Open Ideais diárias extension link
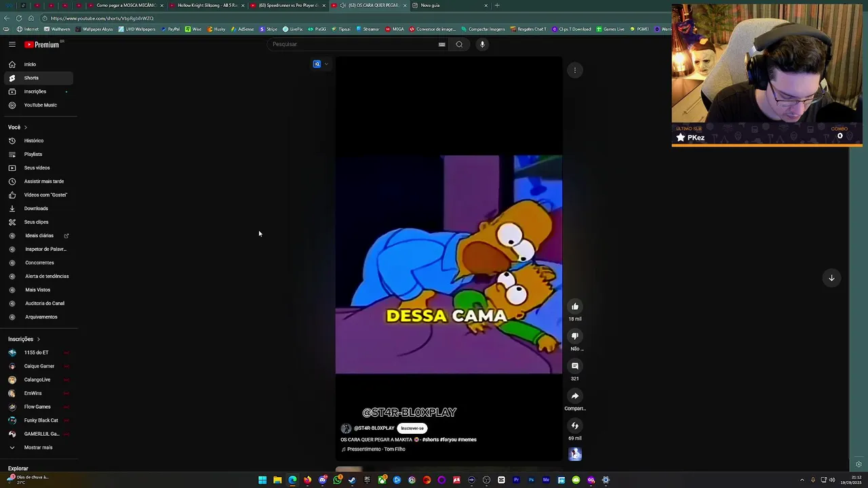The width and height of the screenshot is (868, 488). (x=39, y=236)
